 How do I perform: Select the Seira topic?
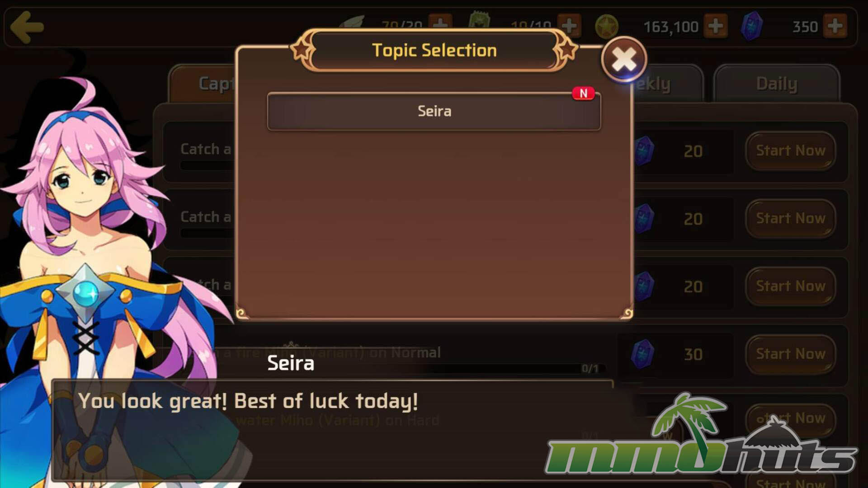[434, 111]
